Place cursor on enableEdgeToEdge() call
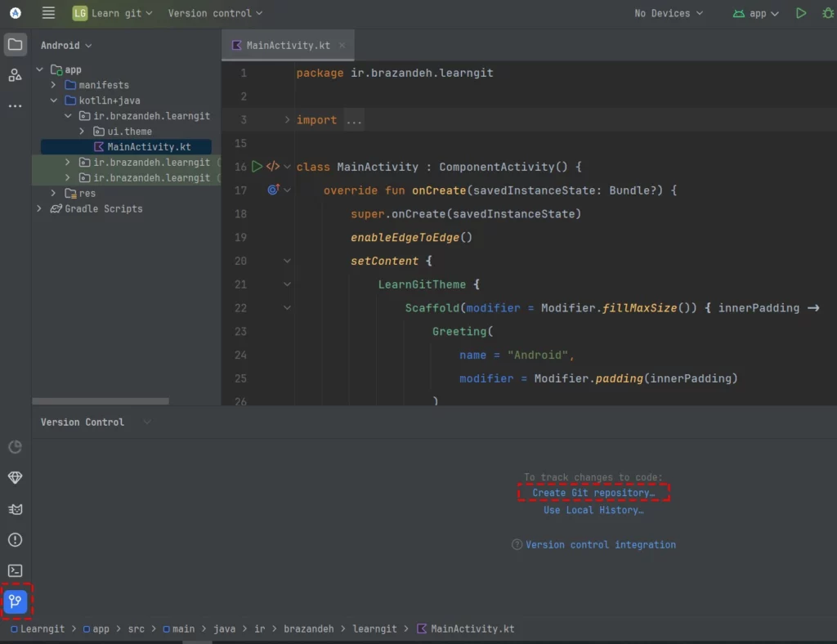Viewport: 837px width, 644px height. coord(412,238)
